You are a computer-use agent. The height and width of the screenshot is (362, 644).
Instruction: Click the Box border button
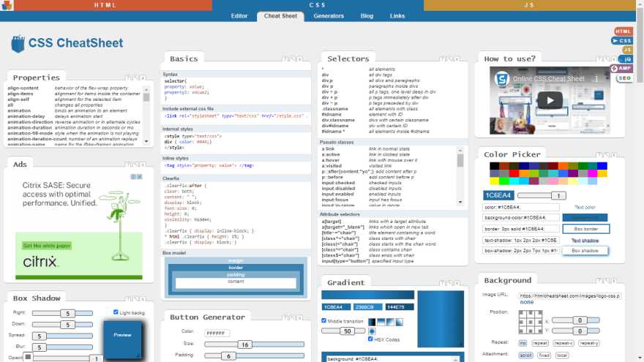coord(585,229)
